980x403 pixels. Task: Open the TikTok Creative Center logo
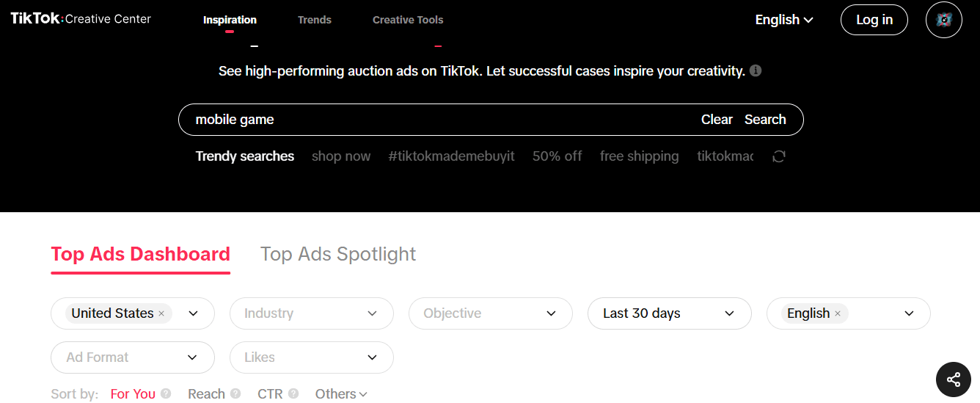tap(81, 19)
